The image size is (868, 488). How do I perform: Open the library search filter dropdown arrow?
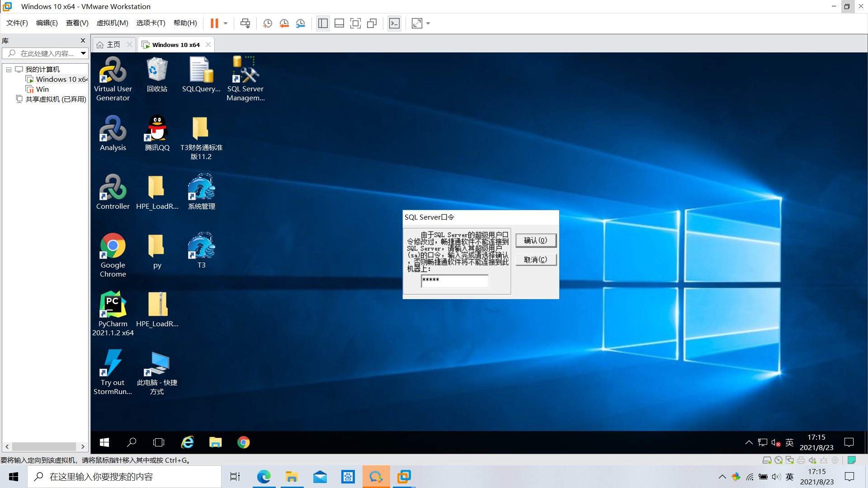click(x=83, y=53)
